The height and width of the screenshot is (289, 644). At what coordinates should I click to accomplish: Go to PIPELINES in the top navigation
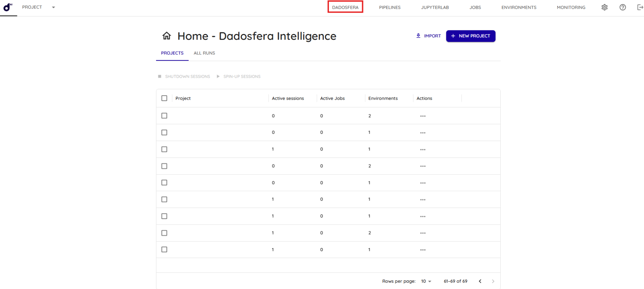(390, 7)
